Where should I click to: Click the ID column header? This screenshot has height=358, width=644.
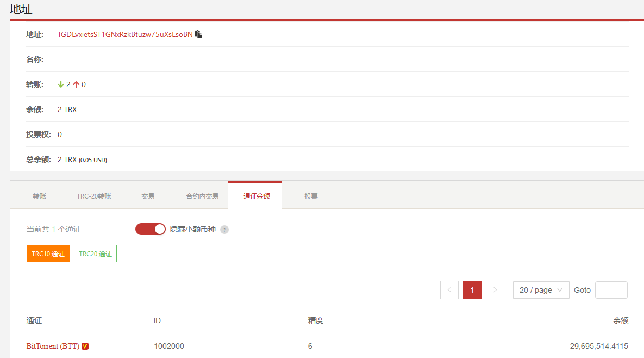(157, 320)
